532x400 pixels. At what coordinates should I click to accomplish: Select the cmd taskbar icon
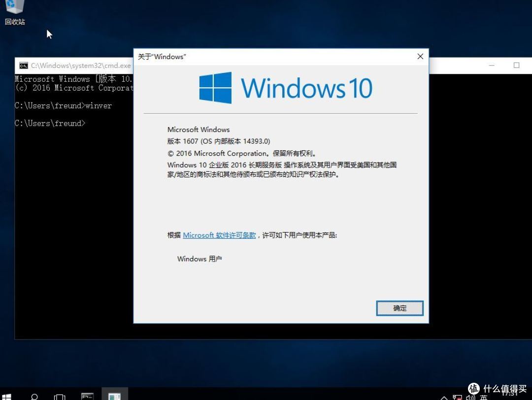(87, 396)
